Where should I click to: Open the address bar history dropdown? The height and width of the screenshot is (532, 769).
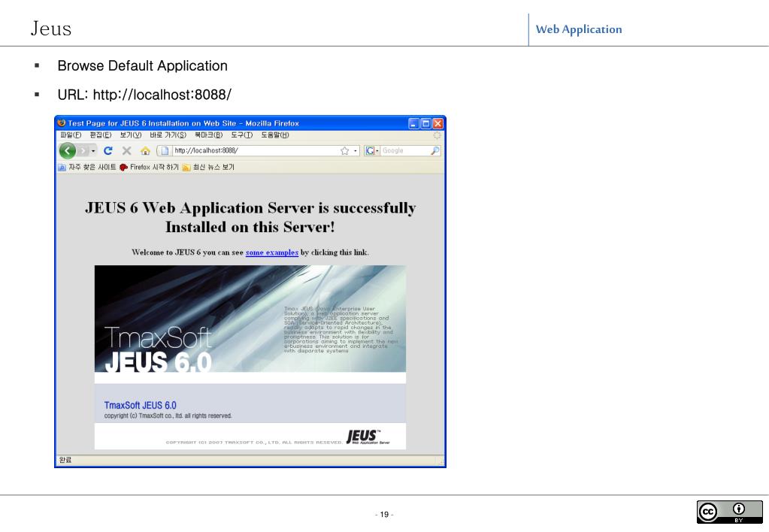(355, 150)
